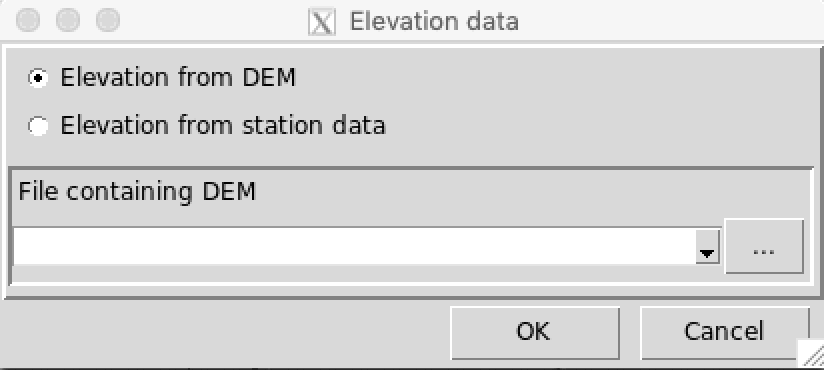This screenshot has height=370, width=824.
Task: Close the Elevation data window
Action: 28,20
